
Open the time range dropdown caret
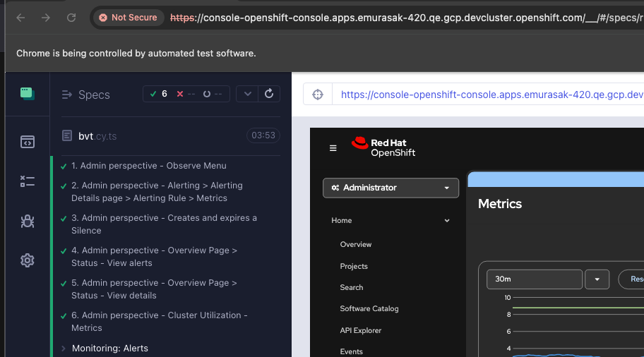[597, 279]
